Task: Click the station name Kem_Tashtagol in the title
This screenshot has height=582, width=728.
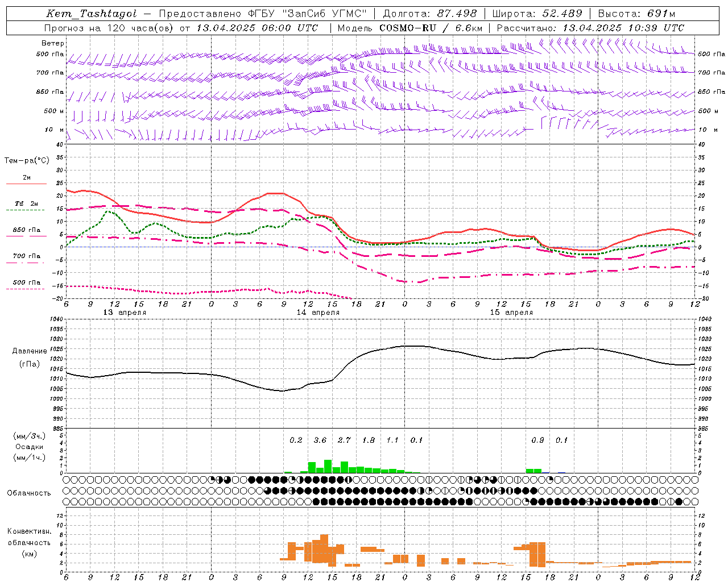Action: click(91, 14)
